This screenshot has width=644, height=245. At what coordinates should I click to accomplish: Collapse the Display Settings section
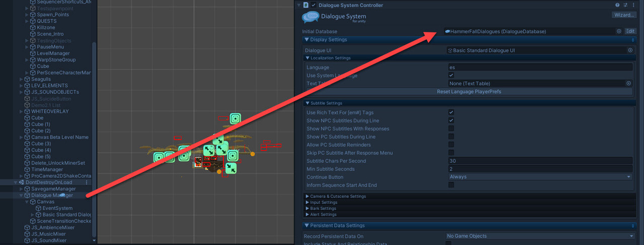click(306, 40)
